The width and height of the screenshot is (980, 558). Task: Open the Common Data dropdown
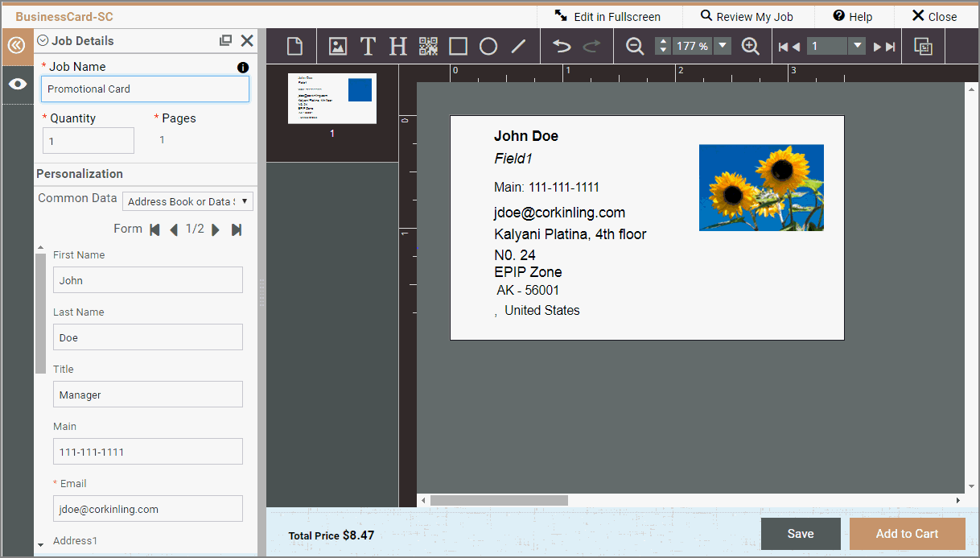click(187, 201)
